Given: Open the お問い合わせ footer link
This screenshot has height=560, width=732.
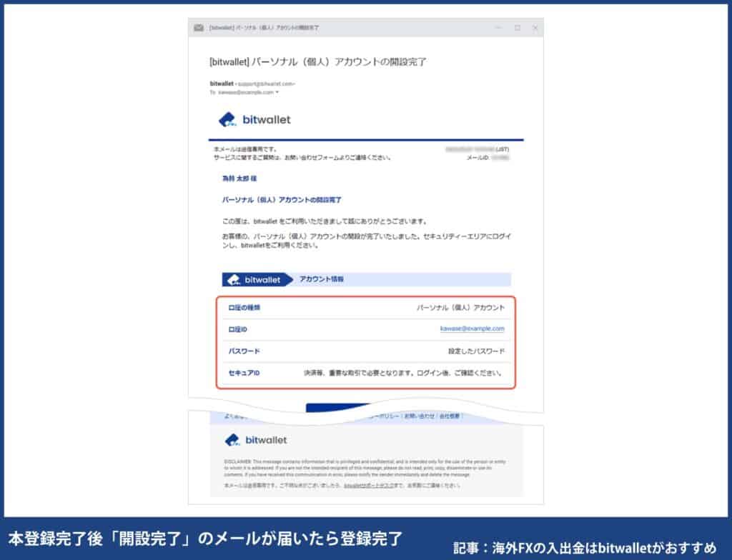Looking at the screenshot, I should [x=419, y=416].
